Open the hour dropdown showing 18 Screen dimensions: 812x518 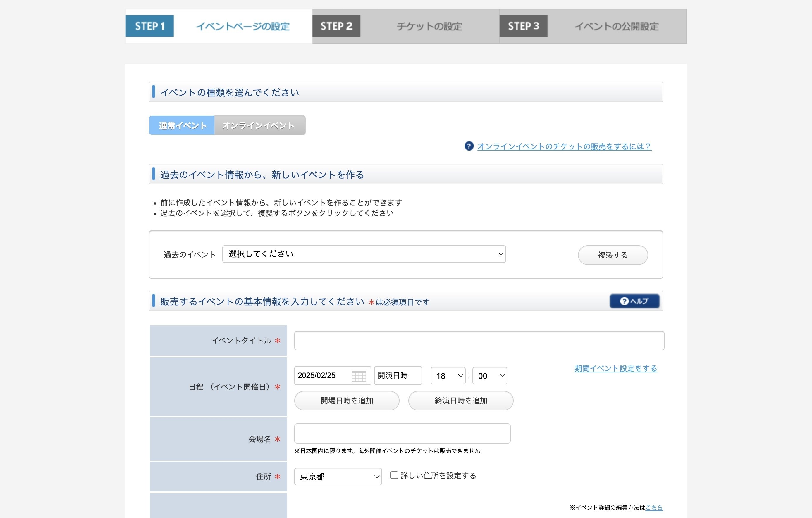pos(448,375)
